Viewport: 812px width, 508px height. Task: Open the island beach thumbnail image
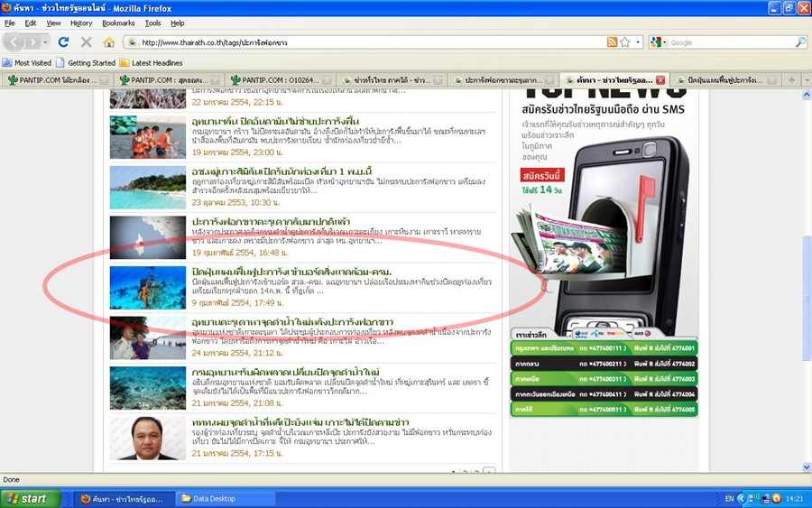pyautogui.click(x=148, y=187)
